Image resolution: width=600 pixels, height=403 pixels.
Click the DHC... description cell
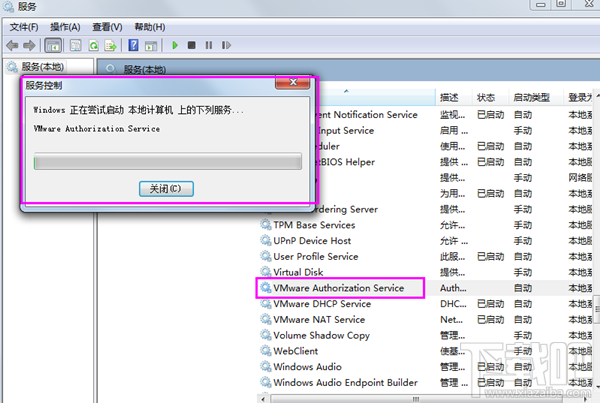[x=453, y=304]
